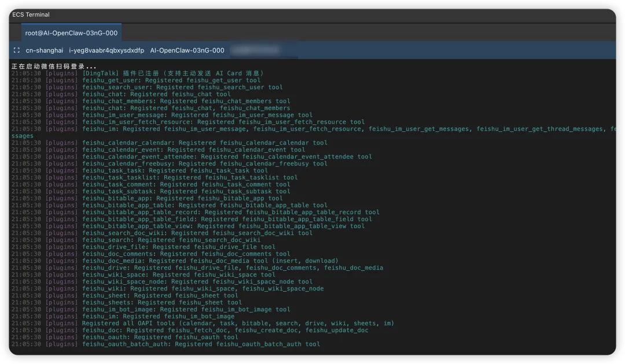This screenshot has height=364, width=625.
Task: Click the feishu_oauth_batch_auth log line
Action: [x=166, y=344]
